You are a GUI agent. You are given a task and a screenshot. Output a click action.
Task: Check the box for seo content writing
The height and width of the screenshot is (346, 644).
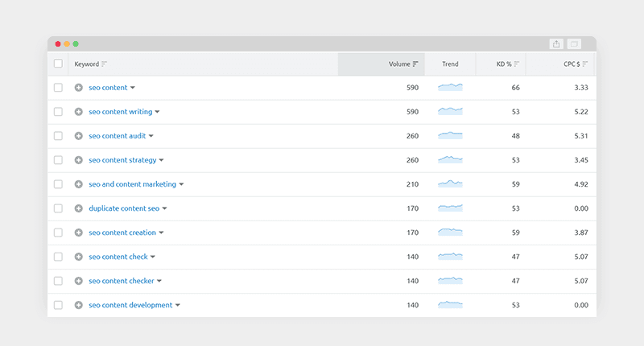[58, 112]
